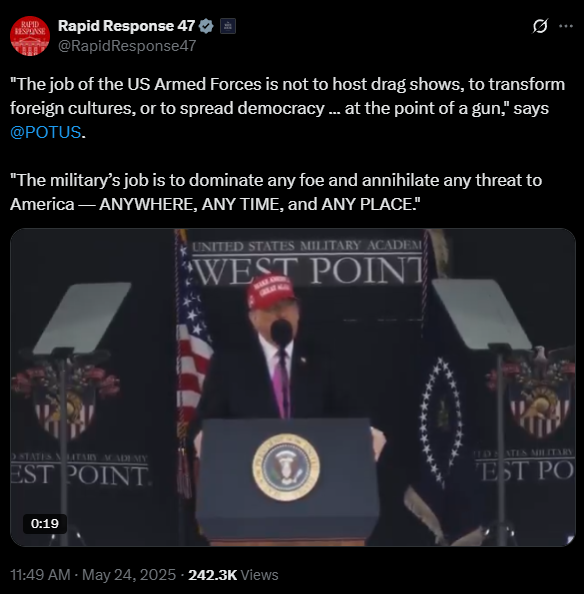Click the red cap in the video
This screenshot has height=594, width=584.
point(271,291)
